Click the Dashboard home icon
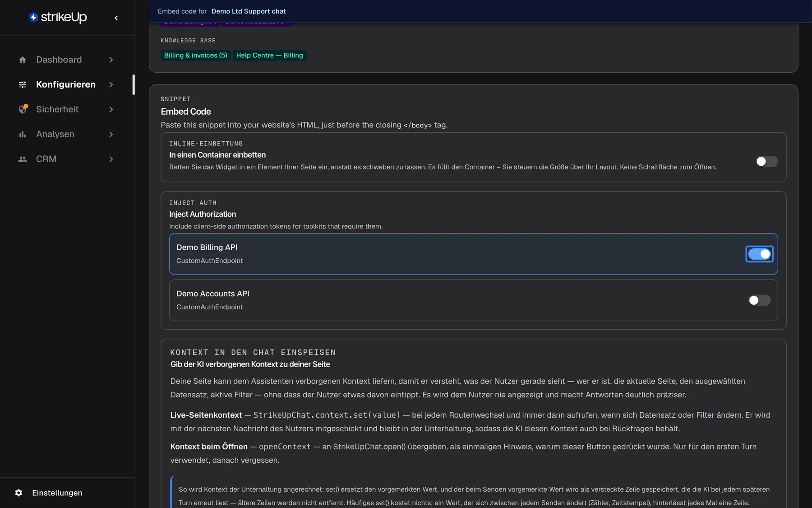This screenshot has width=812, height=508. click(23, 60)
